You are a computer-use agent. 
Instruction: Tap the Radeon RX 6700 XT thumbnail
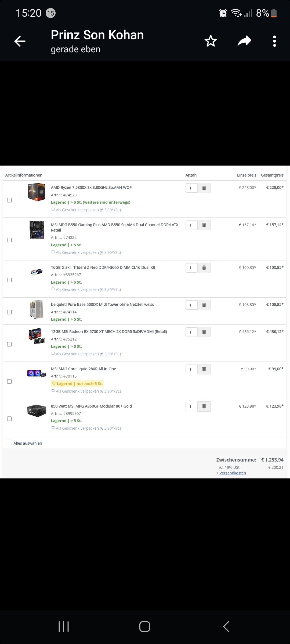pos(37,336)
